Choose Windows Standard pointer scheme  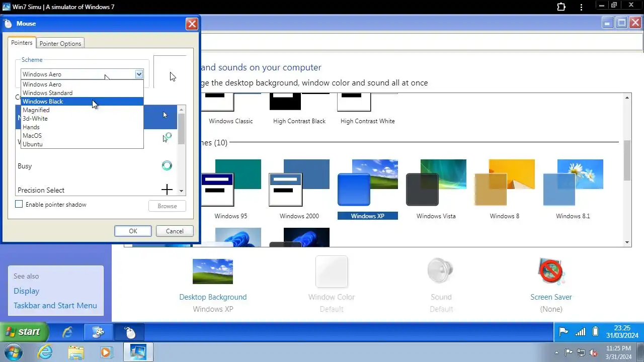coord(82,93)
